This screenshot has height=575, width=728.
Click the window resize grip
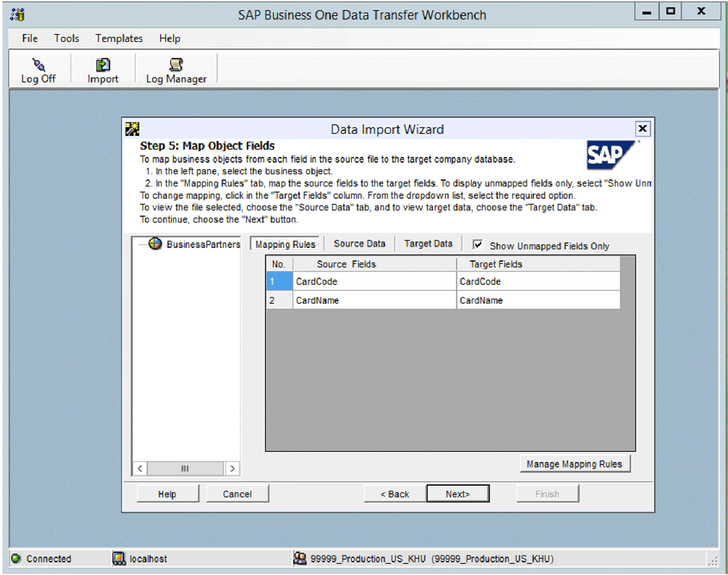pyautogui.click(x=713, y=561)
